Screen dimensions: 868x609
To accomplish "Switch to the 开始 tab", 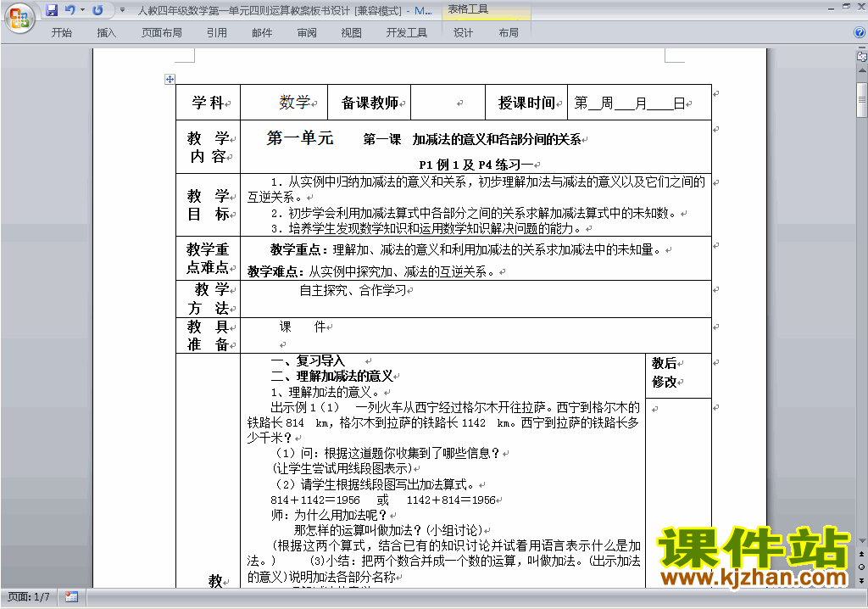I will click(x=61, y=33).
